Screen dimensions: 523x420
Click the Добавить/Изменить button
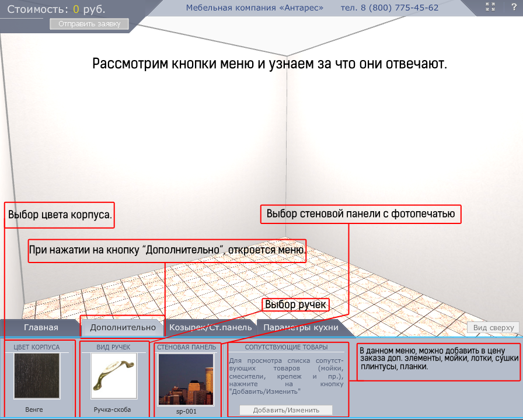pos(286,410)
